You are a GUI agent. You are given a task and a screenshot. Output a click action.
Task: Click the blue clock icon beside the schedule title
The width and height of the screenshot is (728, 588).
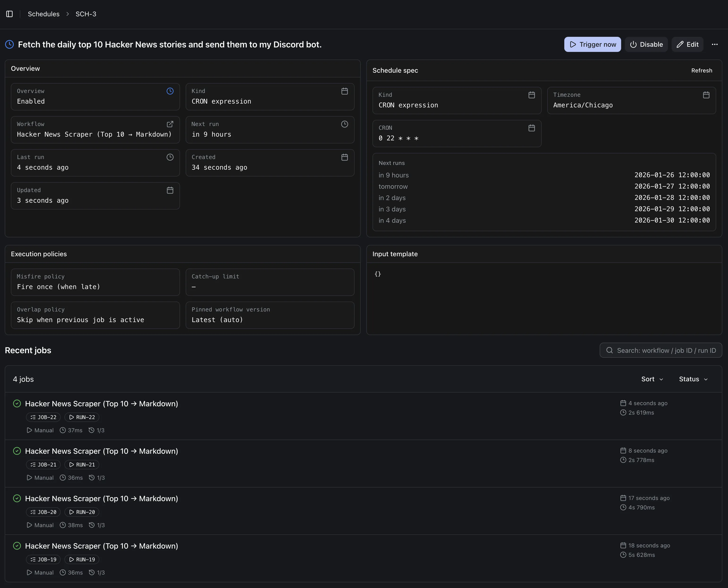[9, 44]
